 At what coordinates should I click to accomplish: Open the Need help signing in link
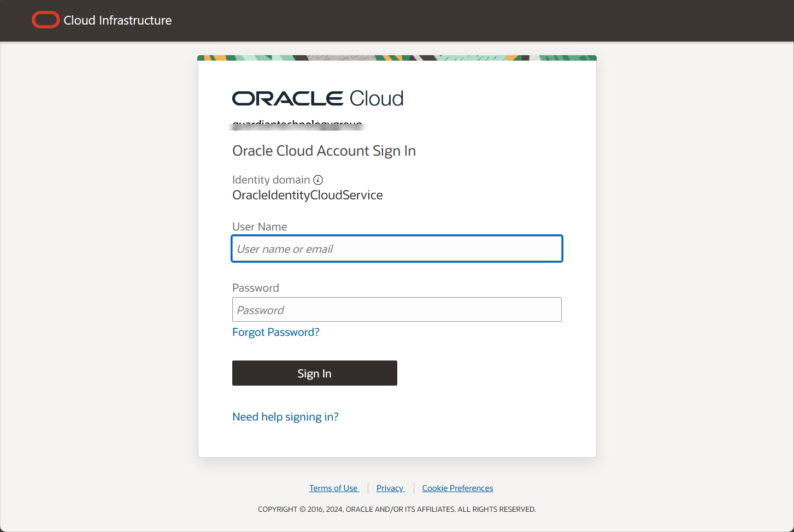coord(285,416)
